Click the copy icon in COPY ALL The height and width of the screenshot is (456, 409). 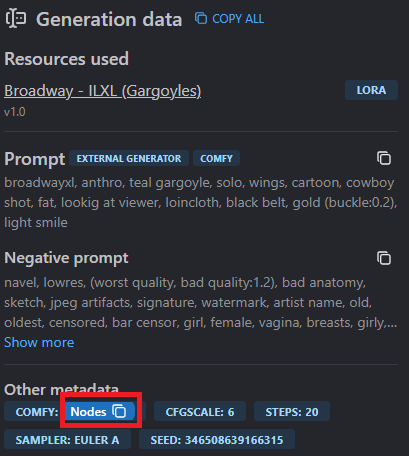pos(201,18)
